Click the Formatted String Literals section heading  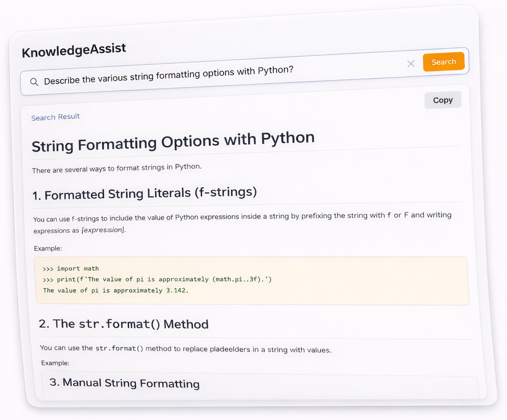click(x=145, y=194)
